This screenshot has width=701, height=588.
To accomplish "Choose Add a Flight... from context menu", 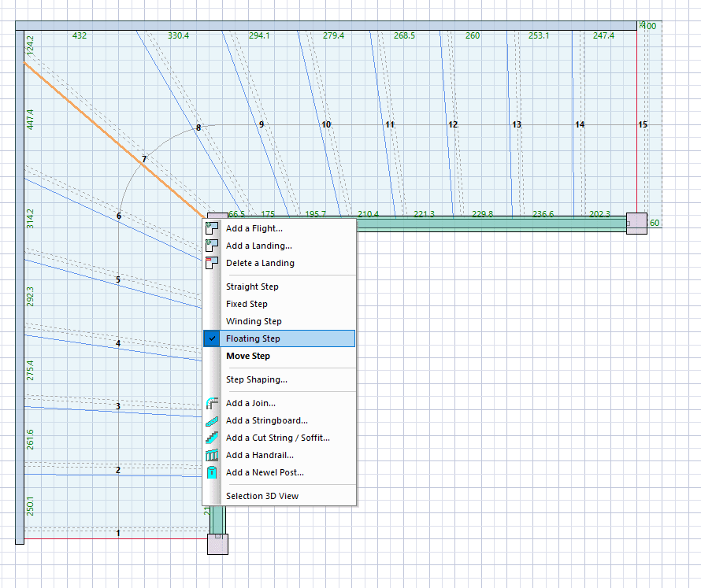I will point(280,228).
